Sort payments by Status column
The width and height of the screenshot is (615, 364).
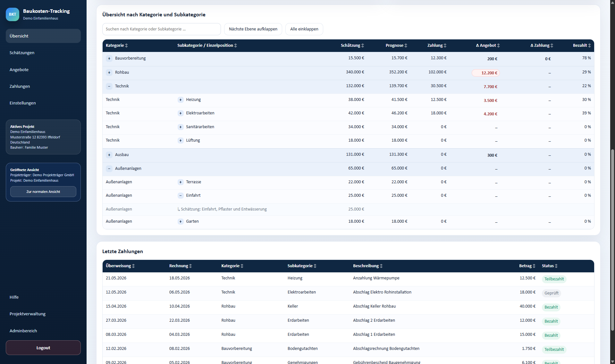coord(550,266)
